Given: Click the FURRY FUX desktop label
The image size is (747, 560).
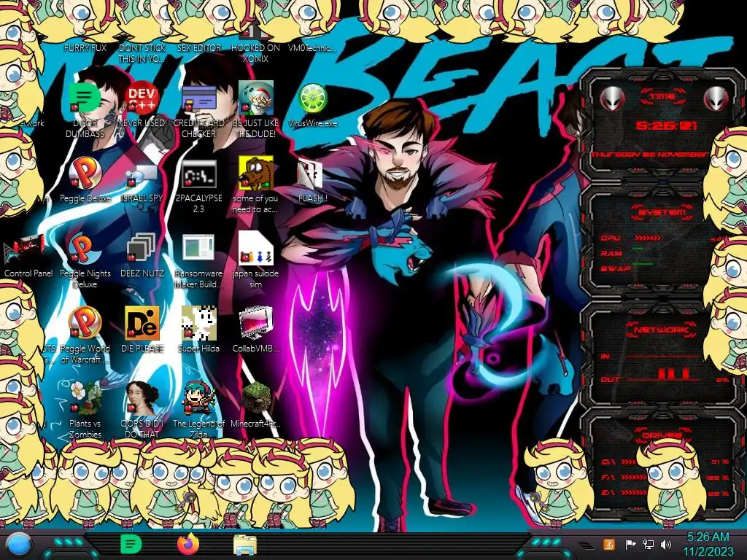Looking at the screenshot, I should 85,48.
